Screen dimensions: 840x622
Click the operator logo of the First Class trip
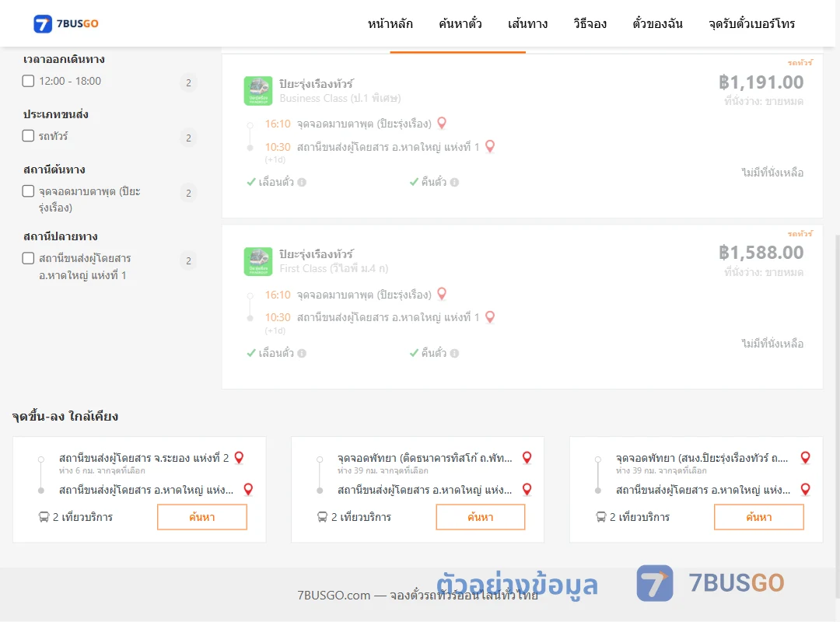(x=258, y=261)
